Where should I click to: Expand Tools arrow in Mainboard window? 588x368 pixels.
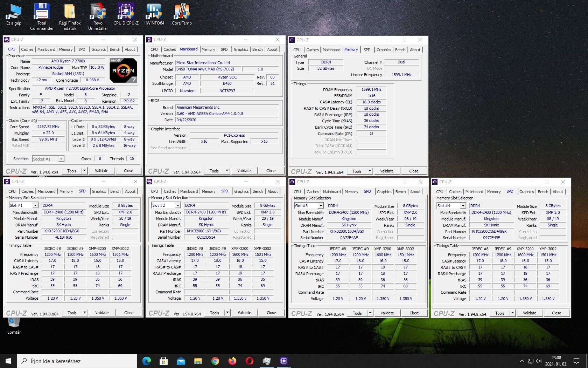227,171
